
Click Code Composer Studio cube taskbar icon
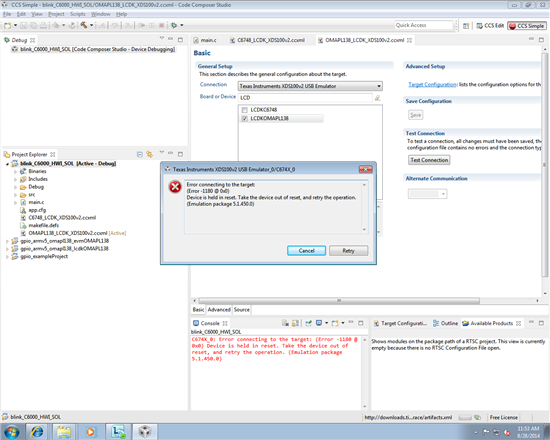coord(145,432)
